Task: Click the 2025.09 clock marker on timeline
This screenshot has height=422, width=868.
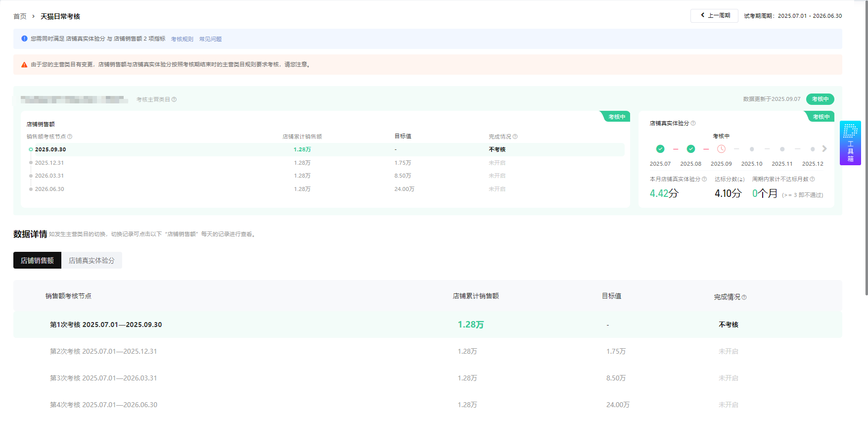Action: (x=721, y=149)
